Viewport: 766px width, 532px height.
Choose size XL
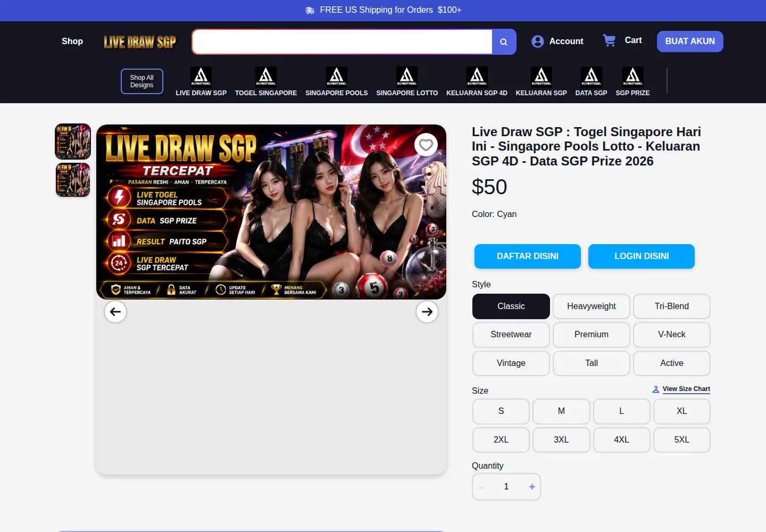[682, 411]
